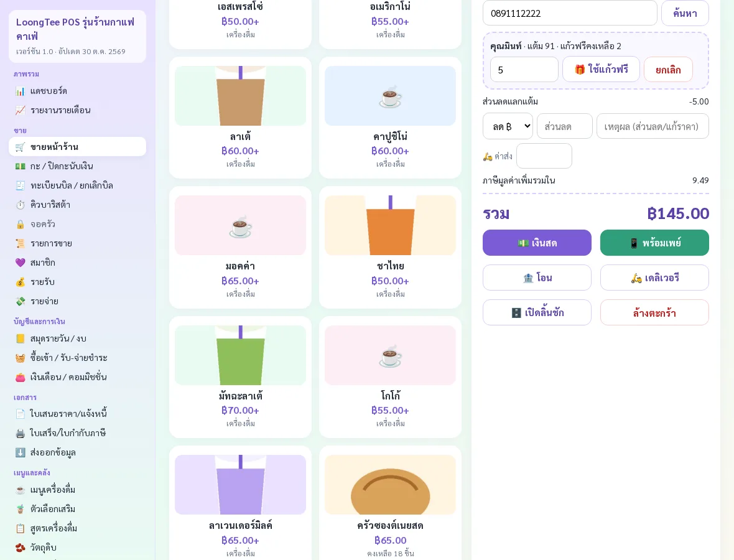Open สูตรเครื่องดื่ม sidebar item

(77, 528)
